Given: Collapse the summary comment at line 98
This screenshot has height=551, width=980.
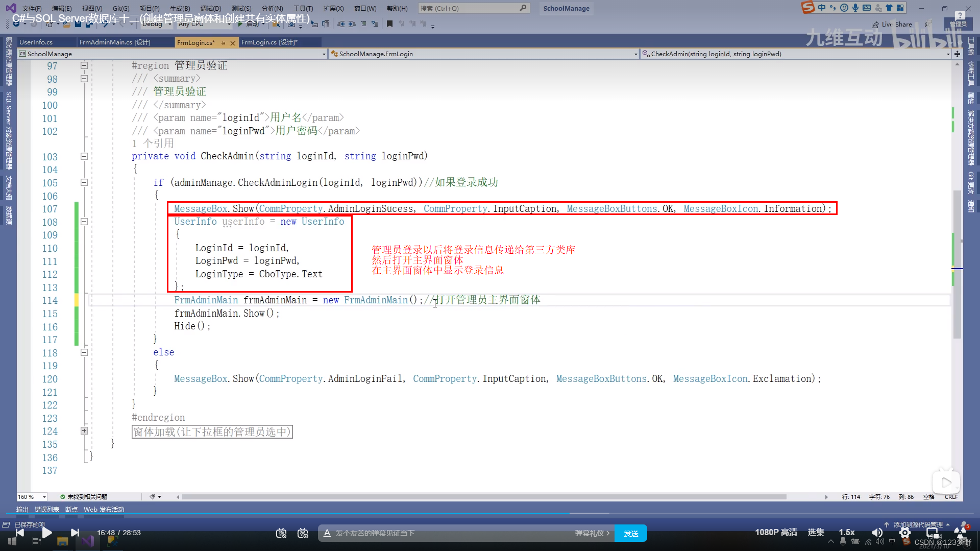Looking at the screenshot, I should pos(84,79).
